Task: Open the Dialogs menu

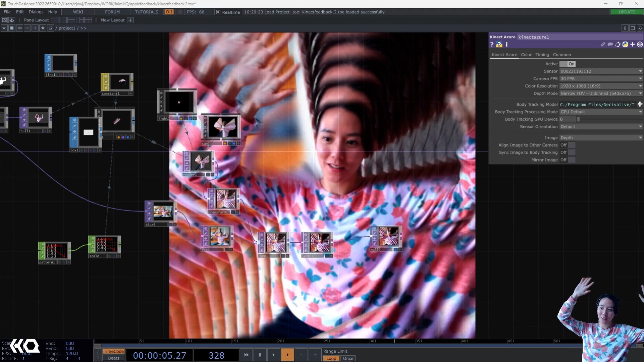Action: tap(36, 12)
